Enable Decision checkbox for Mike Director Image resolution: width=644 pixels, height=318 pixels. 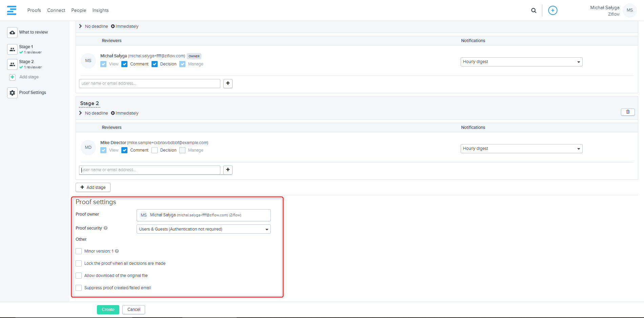click(x=155, y=150)
